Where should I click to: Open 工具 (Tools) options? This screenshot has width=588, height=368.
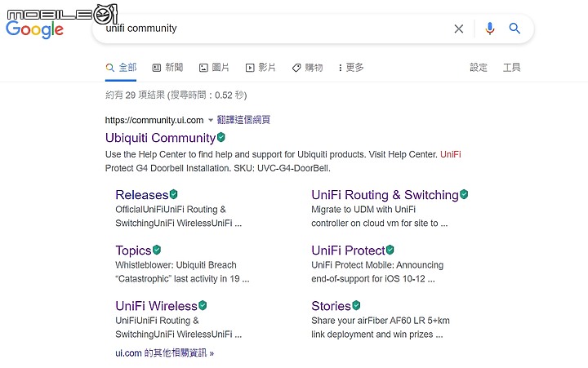point(511,68)
